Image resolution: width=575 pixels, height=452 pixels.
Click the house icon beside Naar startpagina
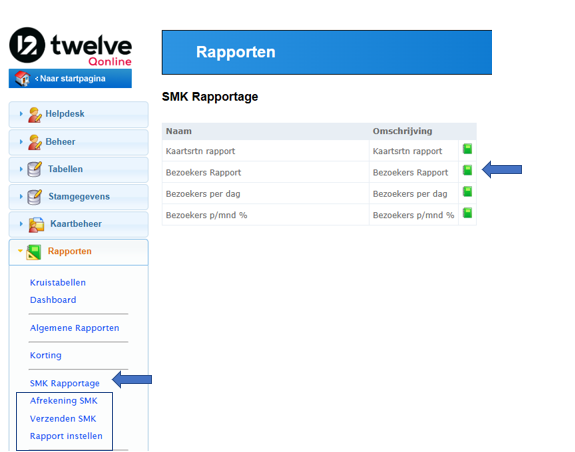[22, 78]
